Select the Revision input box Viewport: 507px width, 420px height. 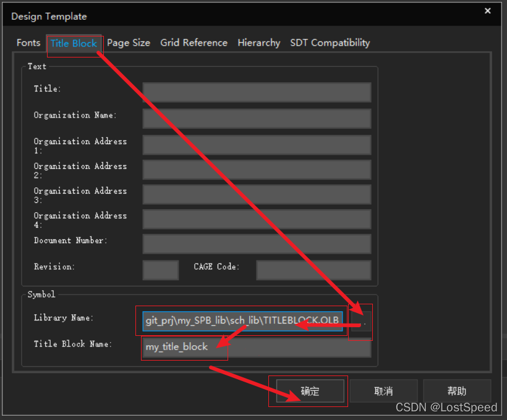(x=161, y=270)
